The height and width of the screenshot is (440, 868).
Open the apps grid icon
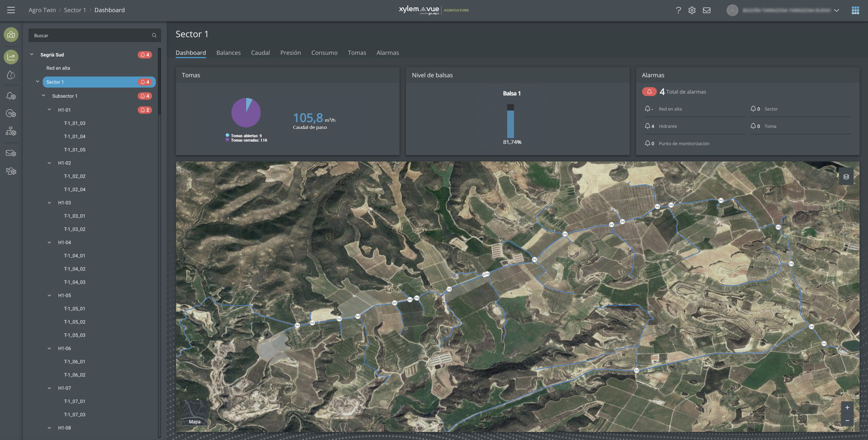855,10
